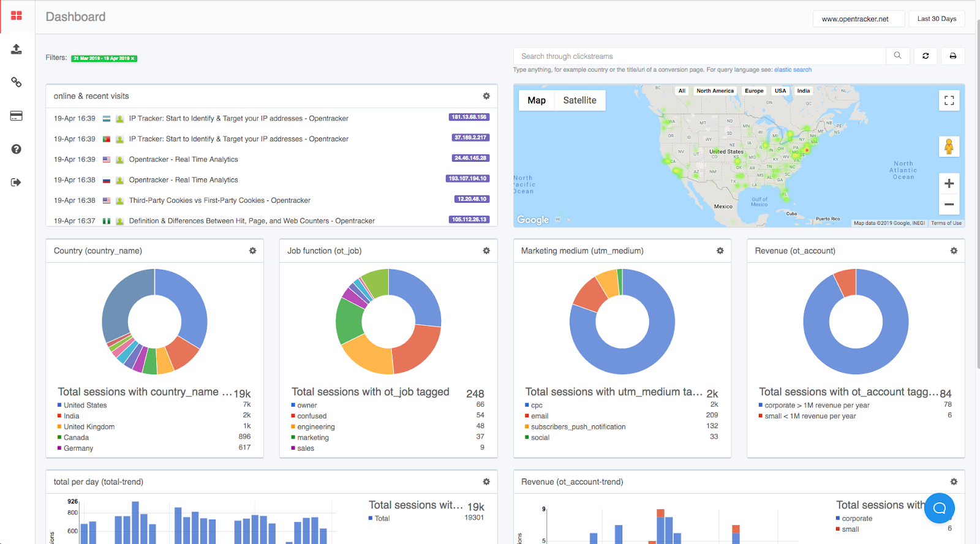Open the live chat bubble
This screenshot has height=544, width=980.
tap(939, 508)
